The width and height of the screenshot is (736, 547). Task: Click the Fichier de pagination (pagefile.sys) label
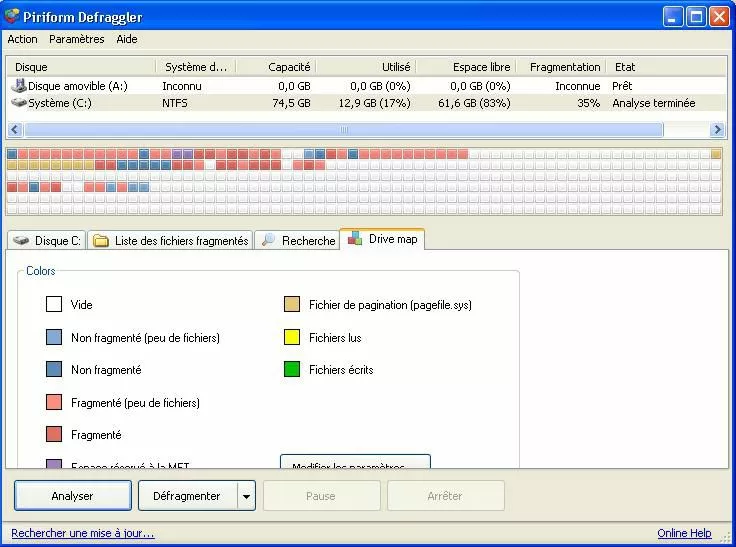390,305
